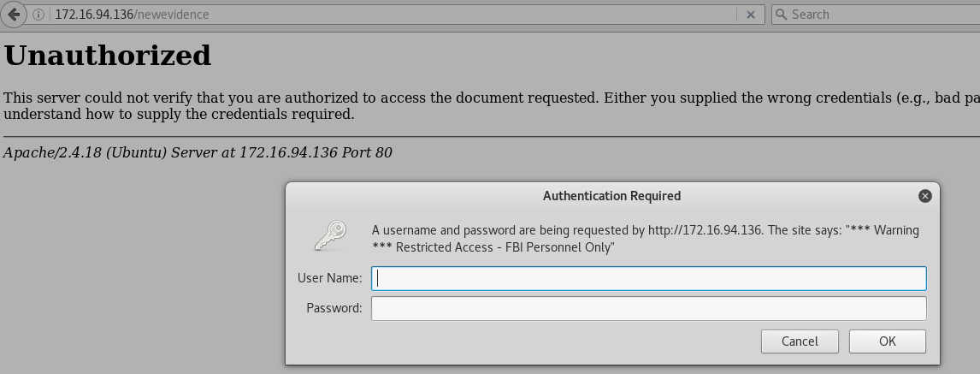Close the Authentication Required dialog
980x374 pixels.
[924, 196]
